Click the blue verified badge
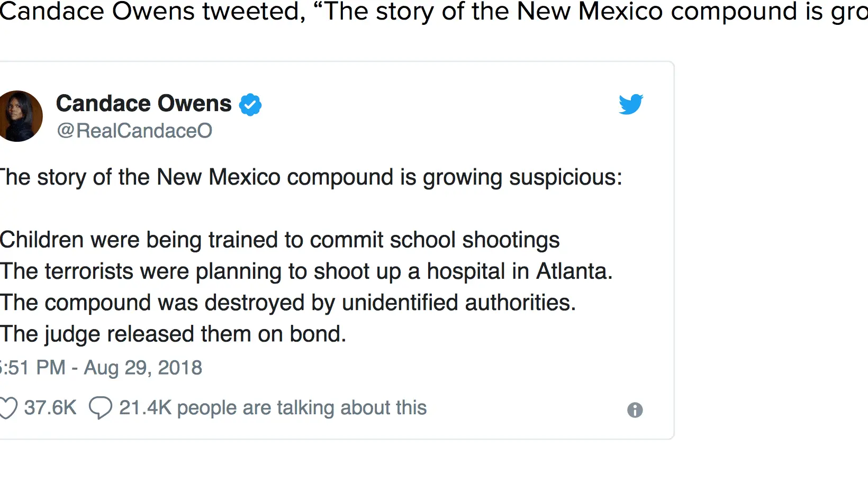The image size is (868, 492). pyautogui.click(x=250, y=104)
